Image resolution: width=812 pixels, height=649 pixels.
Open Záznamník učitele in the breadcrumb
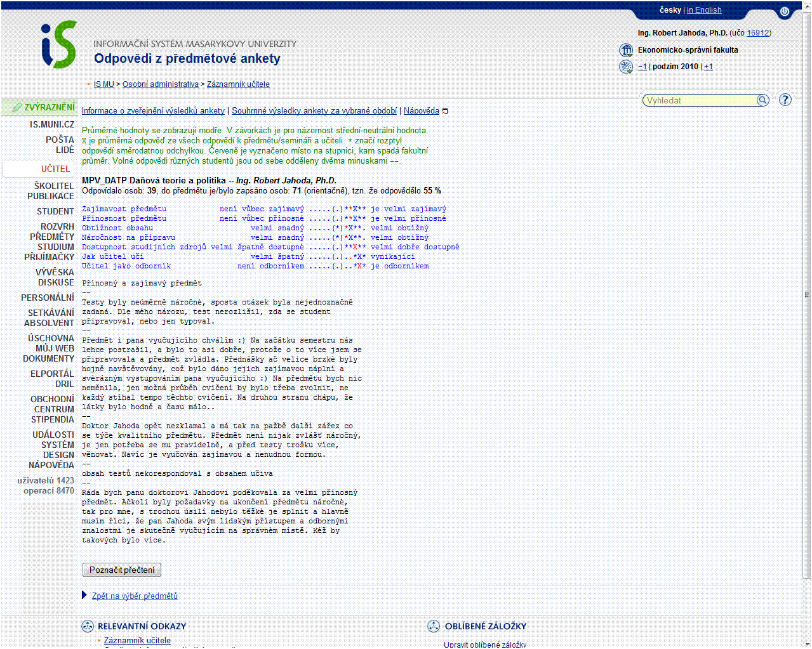[x=238, y=84]
